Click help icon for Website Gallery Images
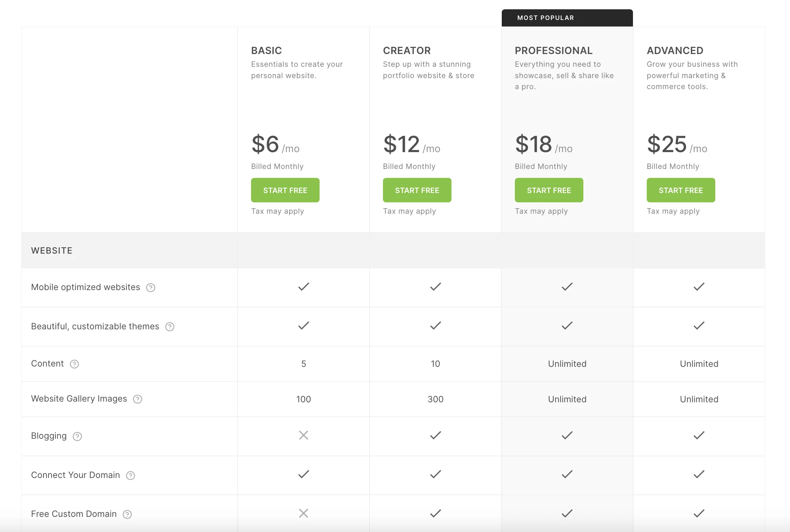 (x=137, y=399)
